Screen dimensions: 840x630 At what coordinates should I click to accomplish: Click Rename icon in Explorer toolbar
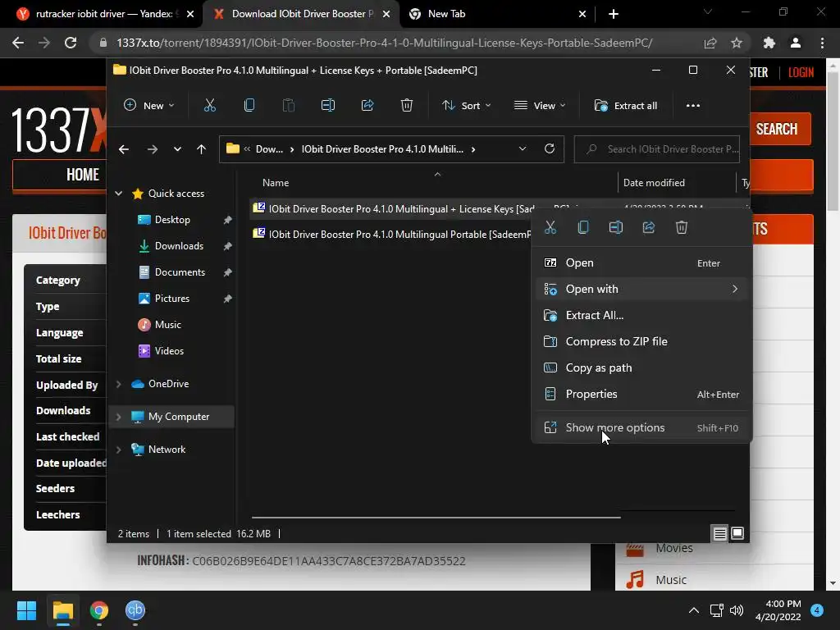click(x=328, y=106)
